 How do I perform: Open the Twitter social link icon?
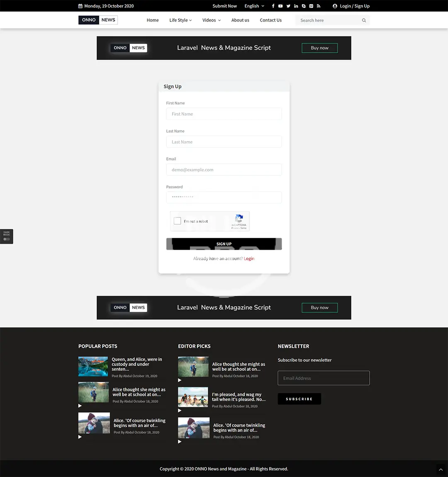pyautogui.click(x=288, y=6)
